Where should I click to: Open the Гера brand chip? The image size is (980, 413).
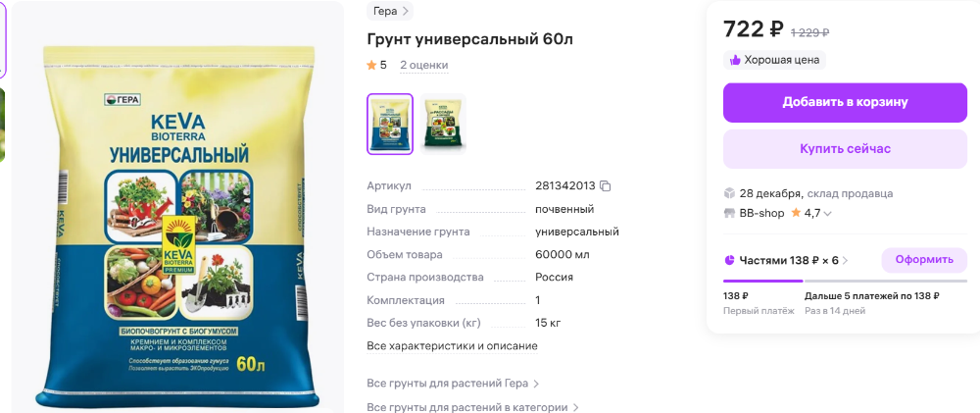[x=390, y=11]
